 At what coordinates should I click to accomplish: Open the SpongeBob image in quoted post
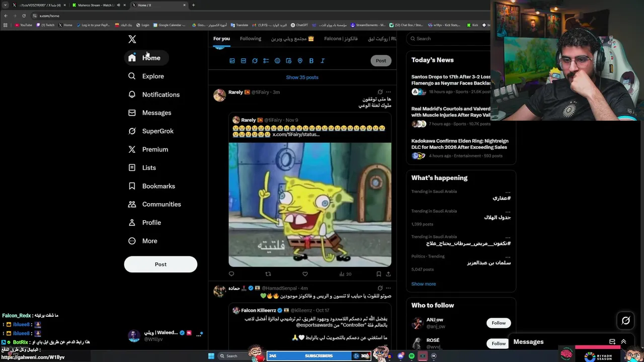(310, 205)
